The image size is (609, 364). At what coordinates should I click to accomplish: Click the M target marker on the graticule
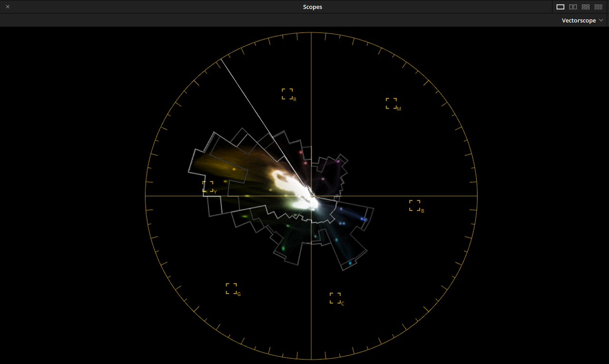click(x=392, y=104)
